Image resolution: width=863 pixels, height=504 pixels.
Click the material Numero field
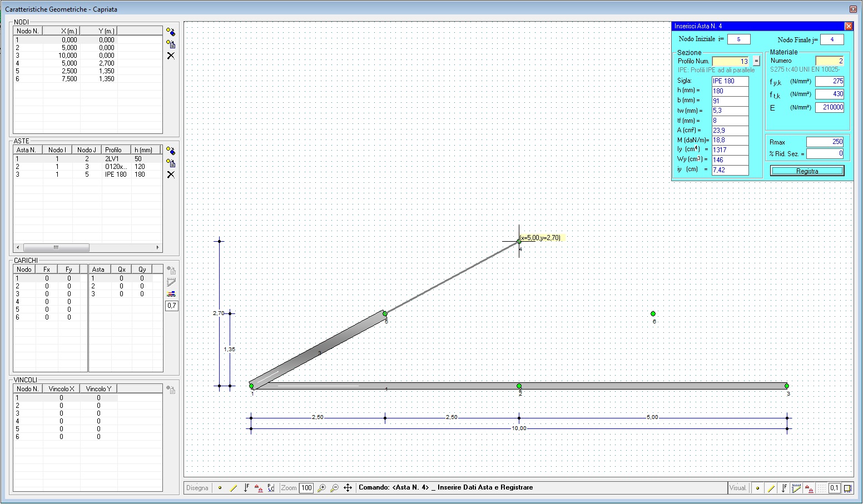click(830, 61)
